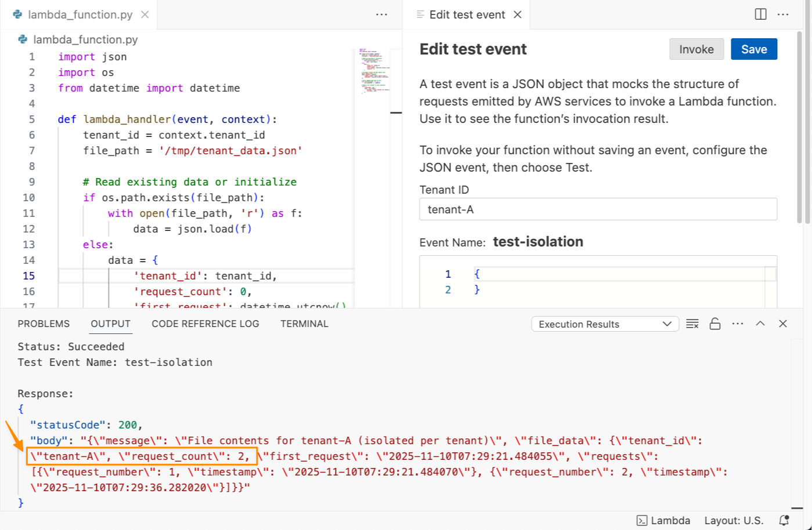
Task: Click the Invoke button
Action: [x=696, y=49]
